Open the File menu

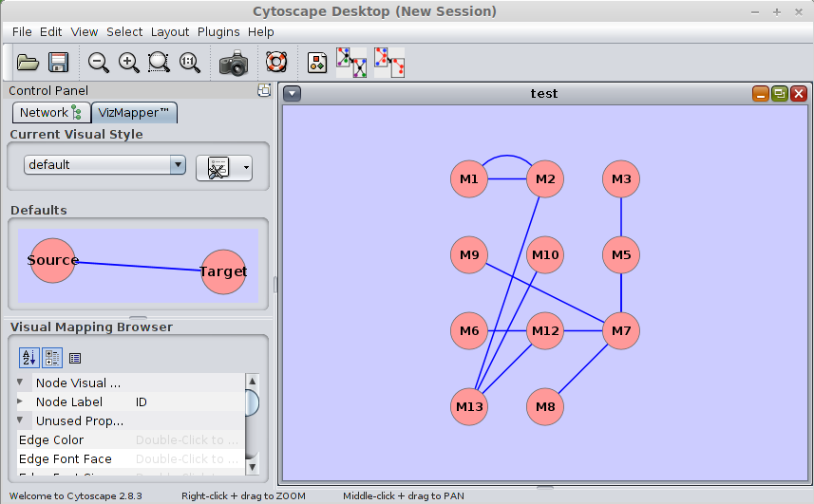[22, 32]
